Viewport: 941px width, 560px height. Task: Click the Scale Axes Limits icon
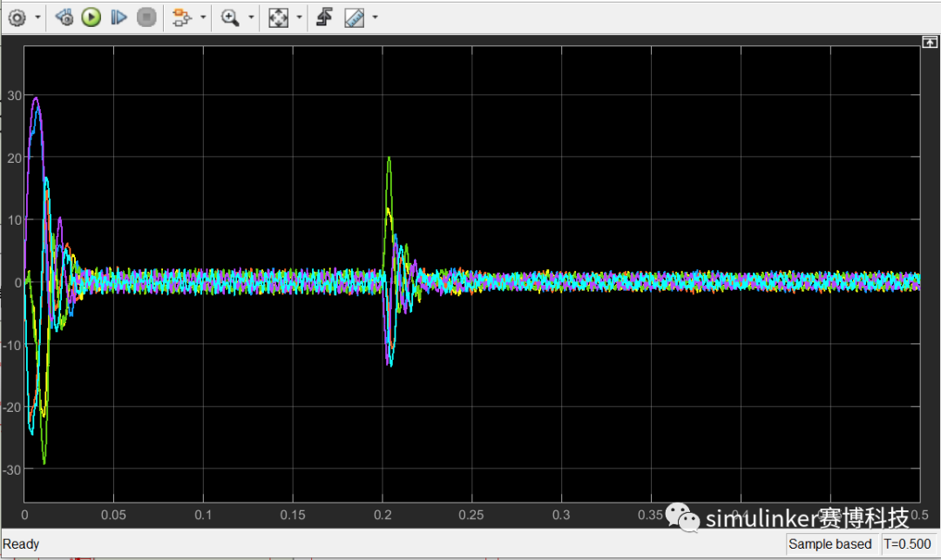278,17
